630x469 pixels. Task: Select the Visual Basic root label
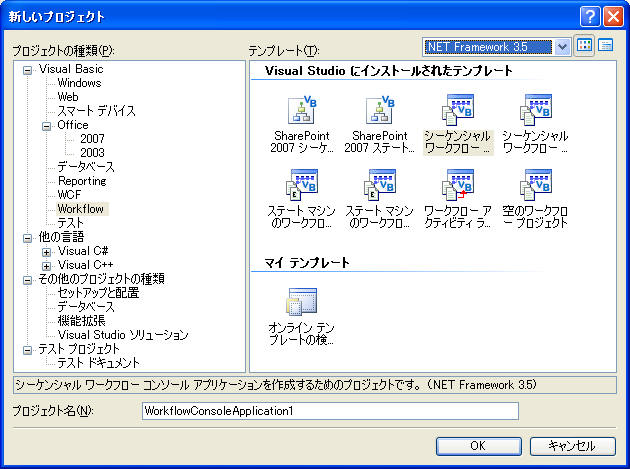71,69
